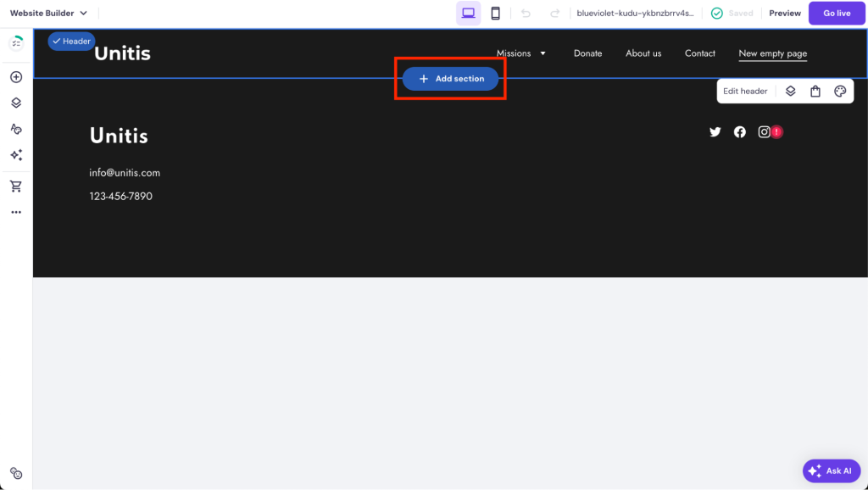Open the color palette icon on Edit header toolbar

[x=840, y=91]
